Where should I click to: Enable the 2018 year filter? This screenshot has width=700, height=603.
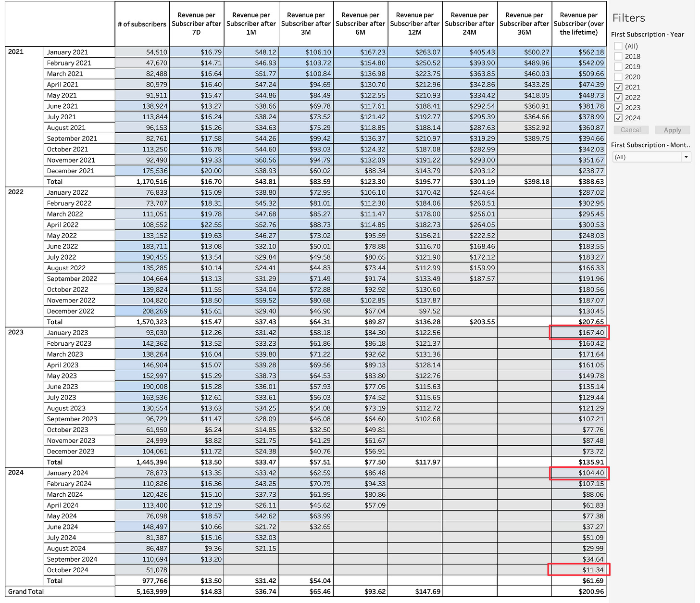click(x=618, y=56)
